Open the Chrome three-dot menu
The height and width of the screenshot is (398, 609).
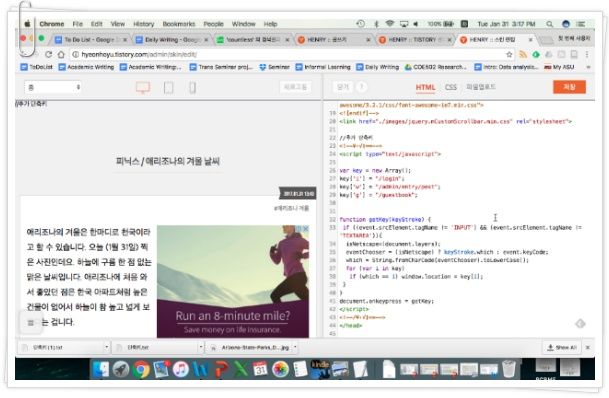tap(587, 54)
